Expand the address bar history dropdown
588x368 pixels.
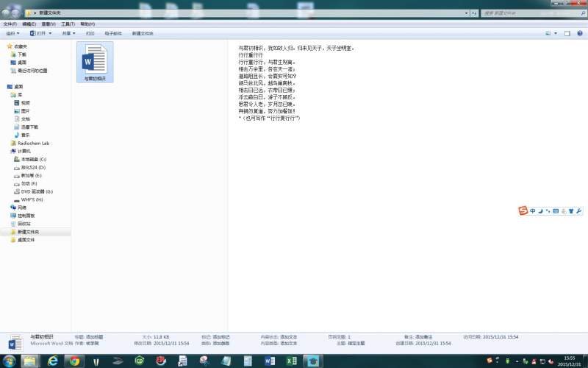[x=466, y=13]
